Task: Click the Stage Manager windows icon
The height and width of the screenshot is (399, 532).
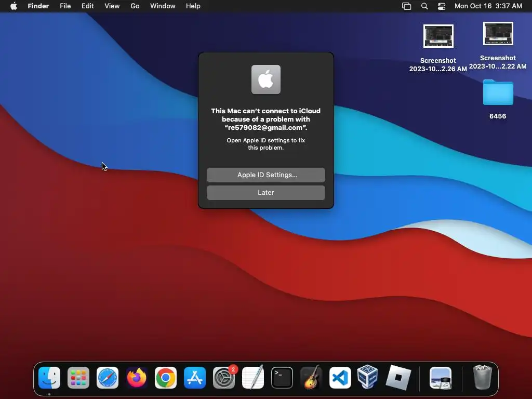Action: point(406,6)
